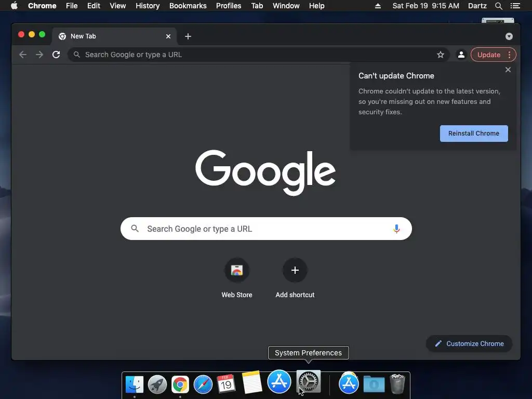This screenshot has width=532, height=399.
Task: Open the Apple menu
Action: (14, 6)
